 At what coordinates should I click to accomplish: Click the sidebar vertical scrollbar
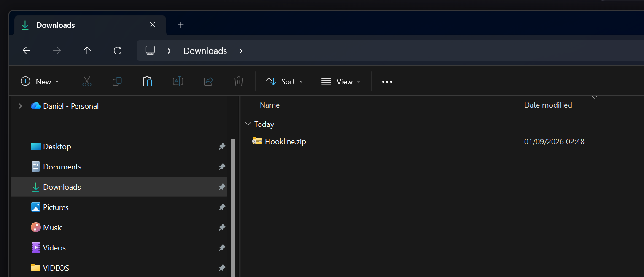point(232,207)
